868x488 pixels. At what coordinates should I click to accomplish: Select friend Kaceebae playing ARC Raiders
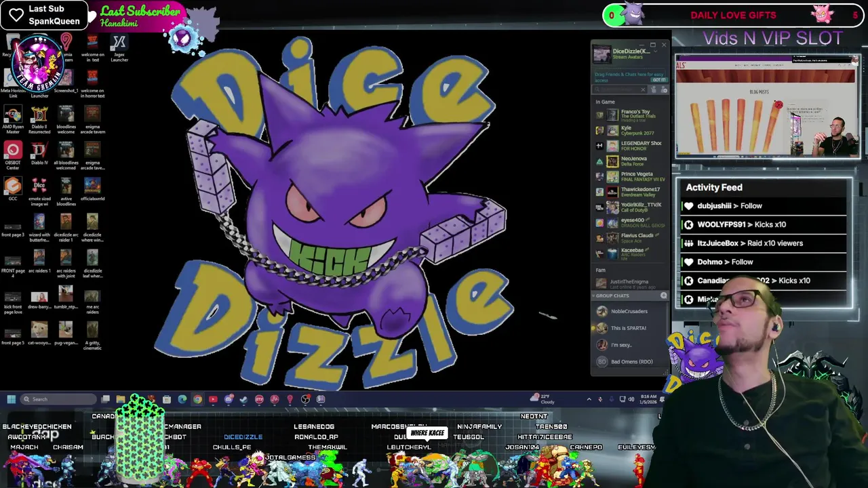point(631,253)
